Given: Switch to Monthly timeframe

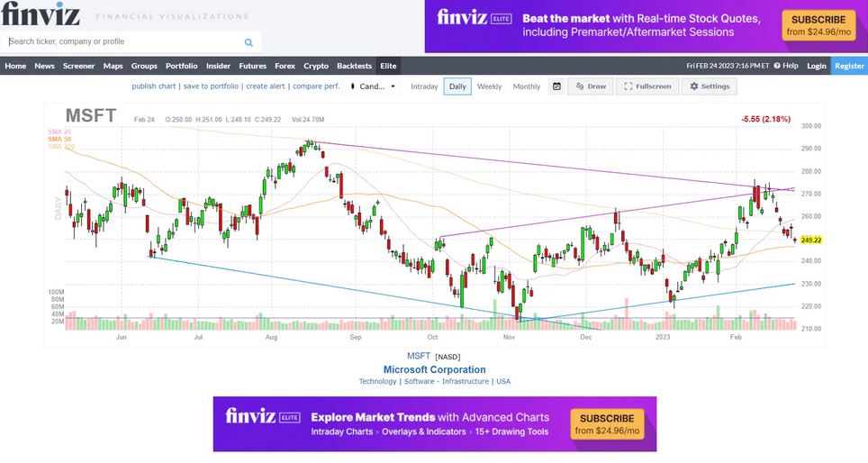Looking at the screenshot, I should pos(527,86).
